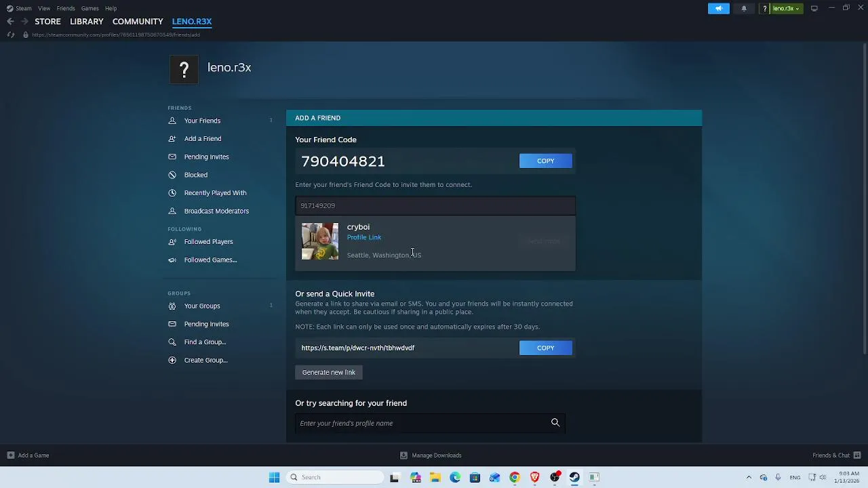Open the ENG language indicator
Viewport: 868px width, 488px height.
tap(795, 477)
